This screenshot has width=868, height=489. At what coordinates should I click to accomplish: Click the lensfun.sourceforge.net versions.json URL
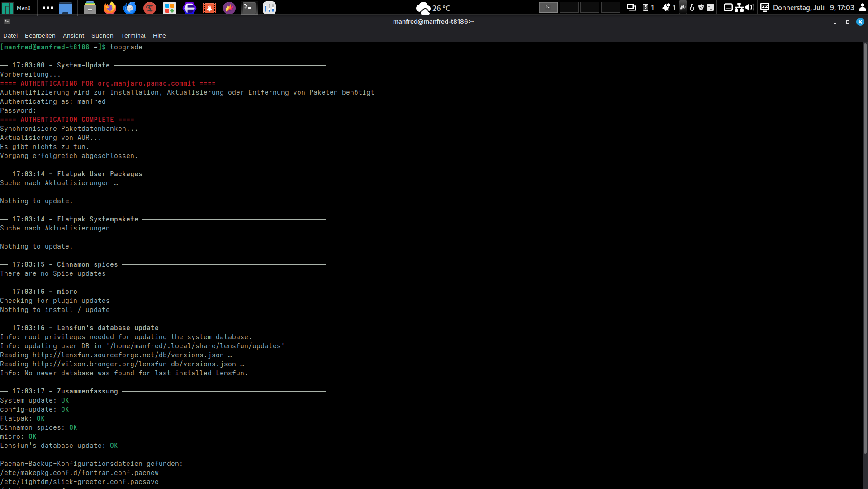click(x=128, y=355)
